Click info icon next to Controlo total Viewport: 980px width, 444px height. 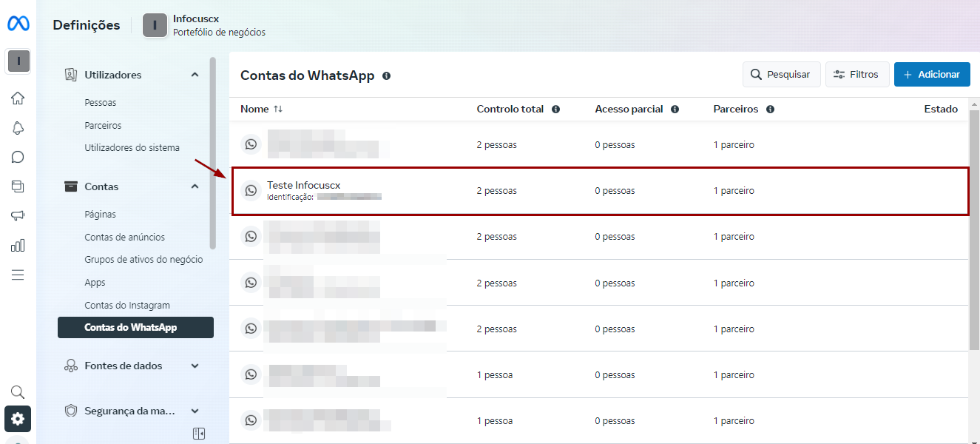(555, 110)
